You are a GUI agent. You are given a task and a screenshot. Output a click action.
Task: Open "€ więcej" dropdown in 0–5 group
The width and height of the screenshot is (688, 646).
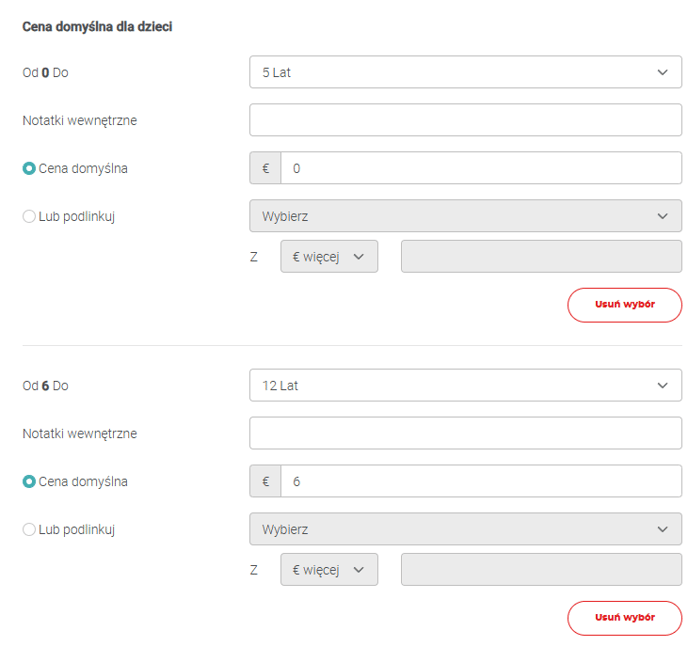pyautogui.click(x=329, y=257)
